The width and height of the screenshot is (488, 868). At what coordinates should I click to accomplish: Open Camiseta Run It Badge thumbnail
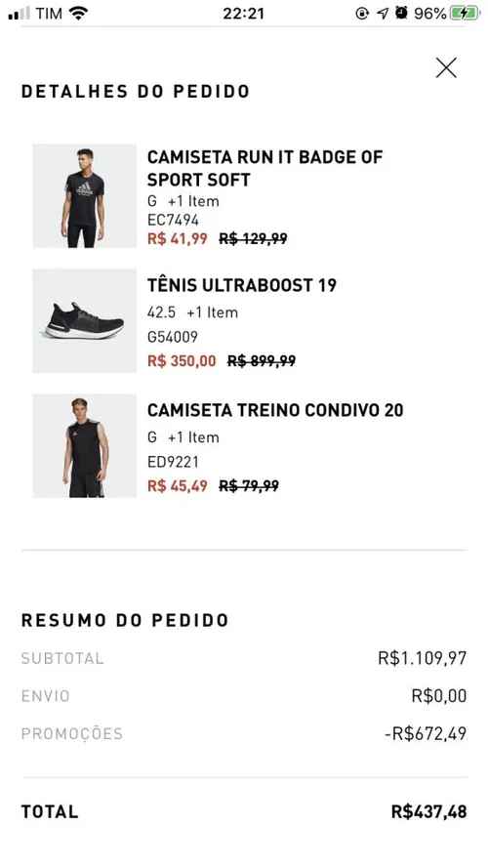click(85, 196)
